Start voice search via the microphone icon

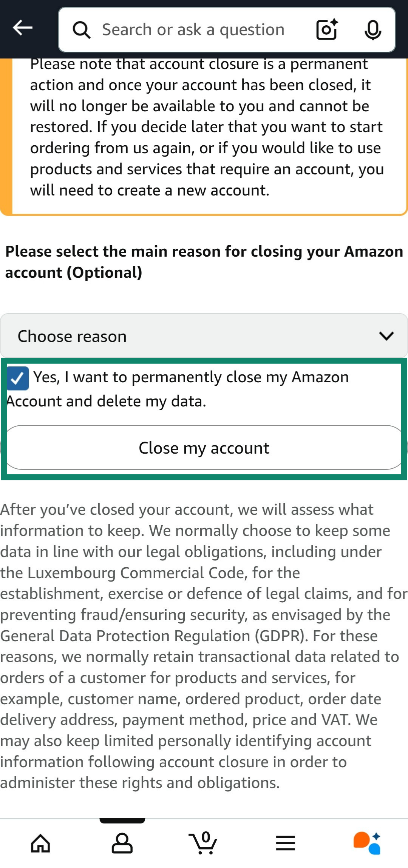pos(372,29)
